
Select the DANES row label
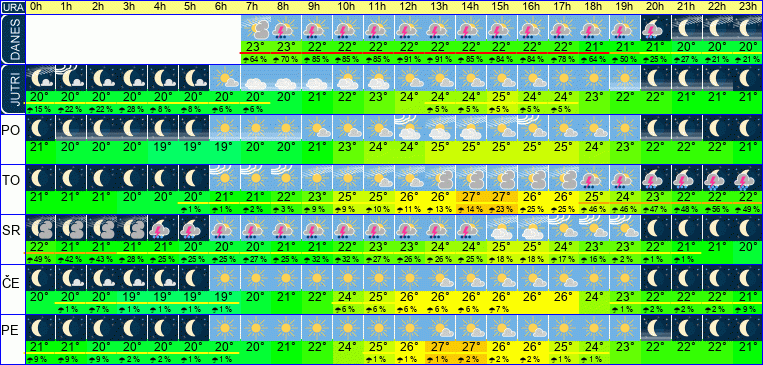(x=12, y=39)
